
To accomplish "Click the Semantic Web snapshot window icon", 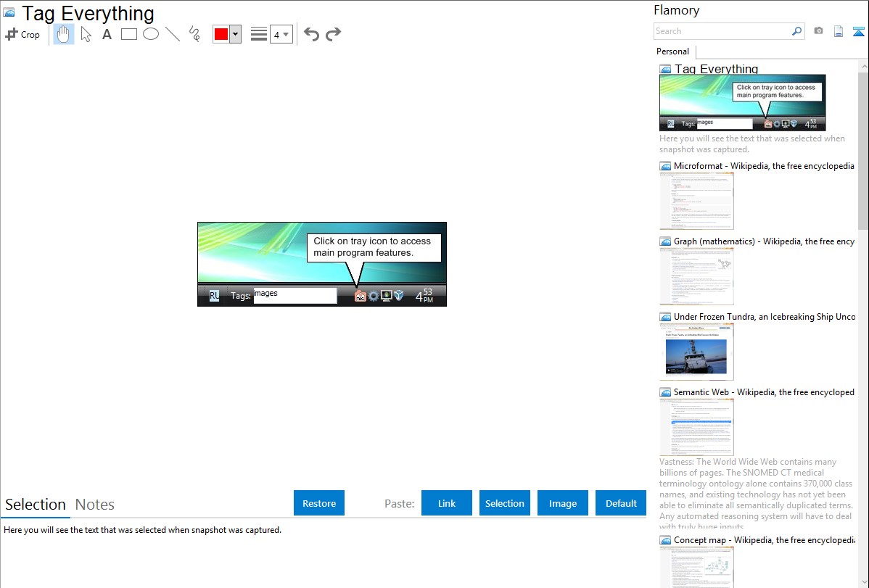I will [665, 392].
